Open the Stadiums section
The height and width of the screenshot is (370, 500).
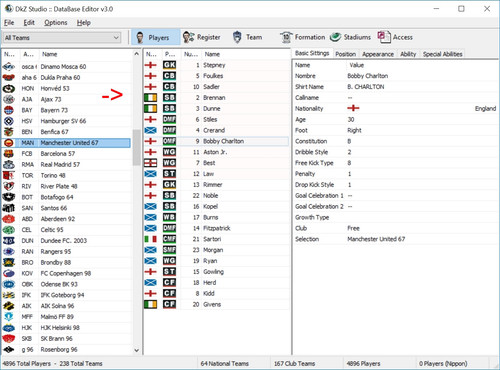(351, 37)
